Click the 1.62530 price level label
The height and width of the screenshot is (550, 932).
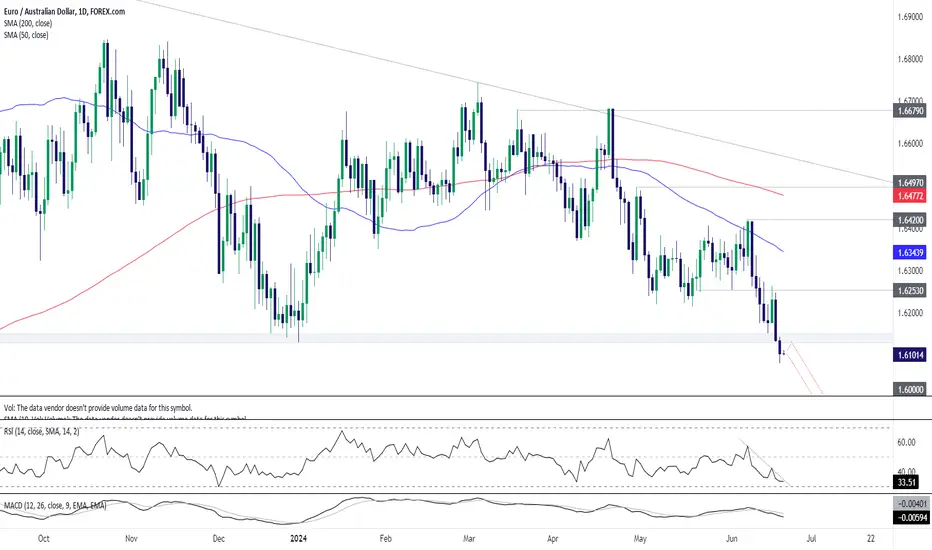[910, 290]
